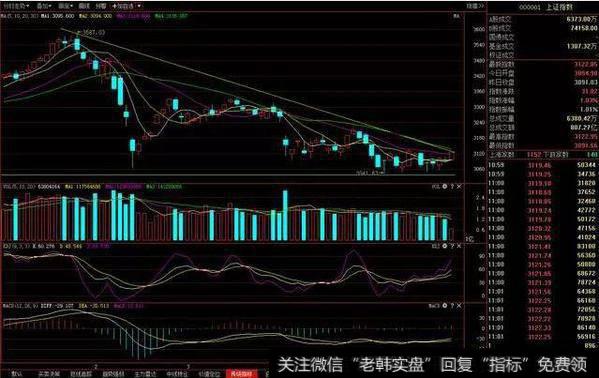Screen dimensions: 599x378
Task: Expand the arrow next to +加自选
Action: [139, 6]
